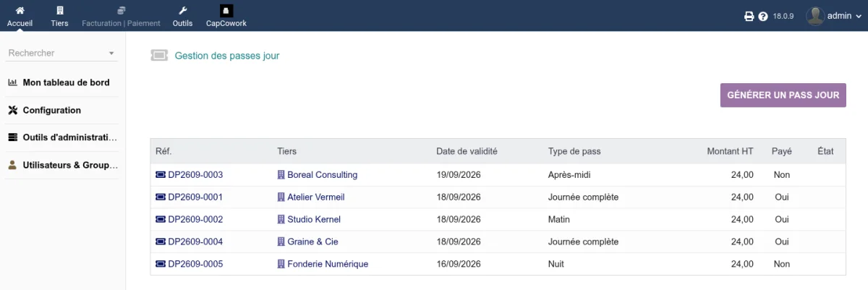Screen dimensions: 868x290
Task: Open Configuration in sidebar
Action: 52,111
